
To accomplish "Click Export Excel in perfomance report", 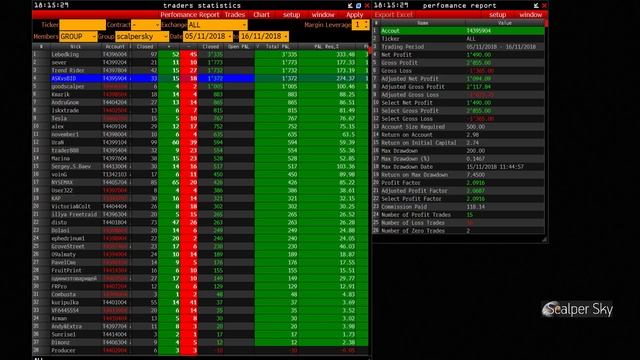I will click(x=393, y=15).
